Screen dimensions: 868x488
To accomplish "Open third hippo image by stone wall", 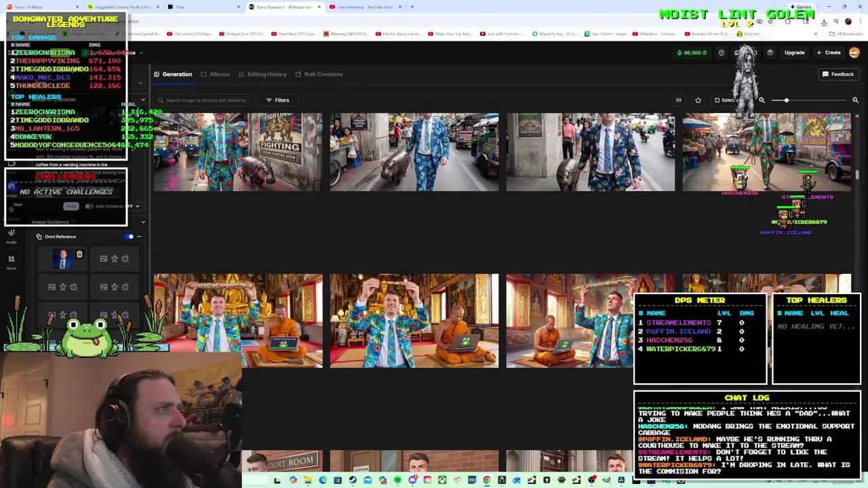I will pos(591,152).
